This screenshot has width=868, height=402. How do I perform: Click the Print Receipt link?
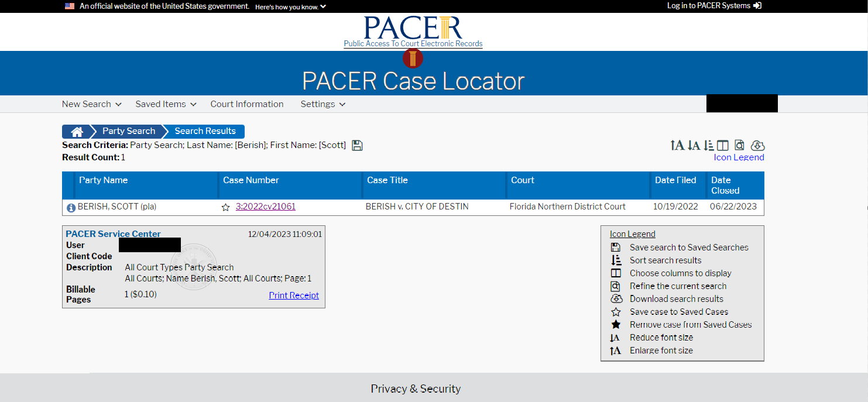point(294,296)
